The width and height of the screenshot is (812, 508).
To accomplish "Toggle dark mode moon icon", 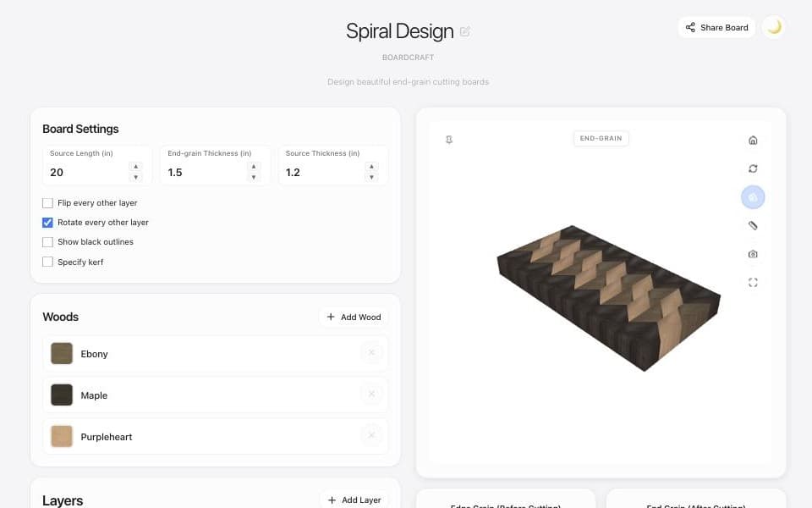I will (774, 27).
